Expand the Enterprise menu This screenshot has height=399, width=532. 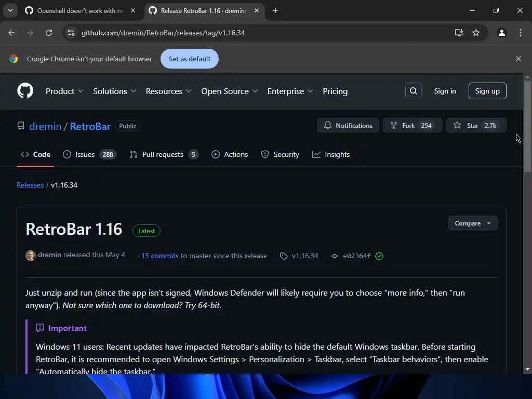pos(290,91)
